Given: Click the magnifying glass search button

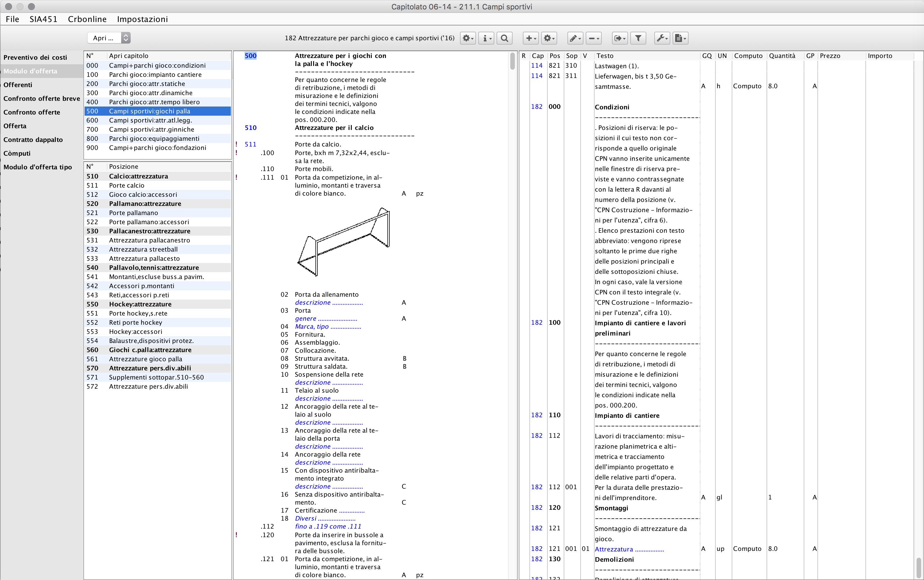Looking at the screenshot, I should tap(505, 38).
